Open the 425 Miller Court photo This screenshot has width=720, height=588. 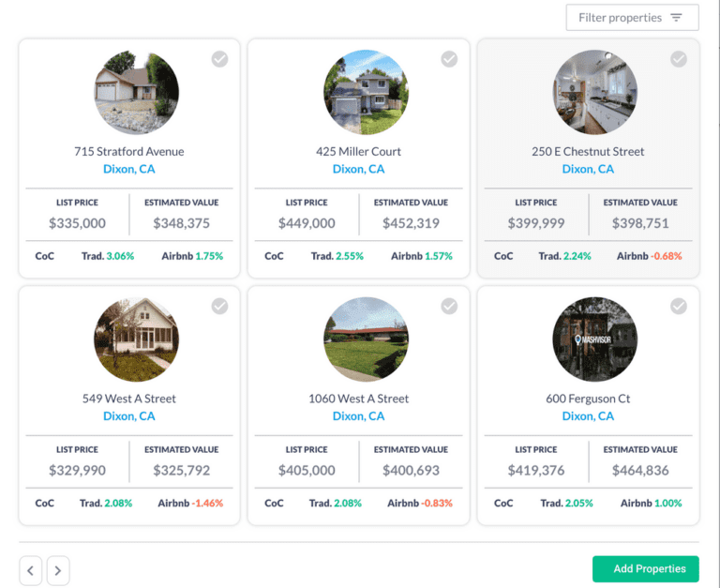[366, 92]
